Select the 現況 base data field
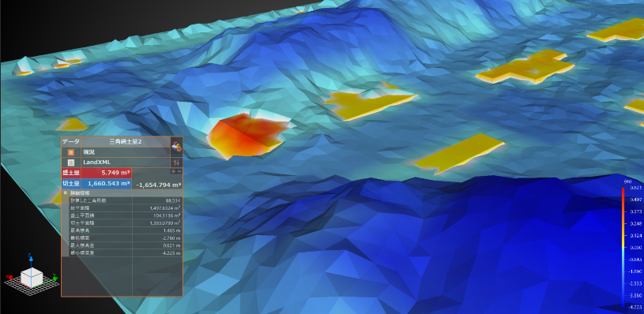644x314 pixels. [126, 151]
